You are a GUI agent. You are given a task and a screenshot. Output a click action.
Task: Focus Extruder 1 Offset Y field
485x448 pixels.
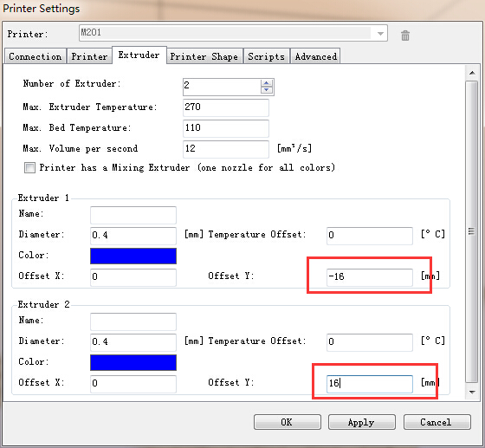369,277
